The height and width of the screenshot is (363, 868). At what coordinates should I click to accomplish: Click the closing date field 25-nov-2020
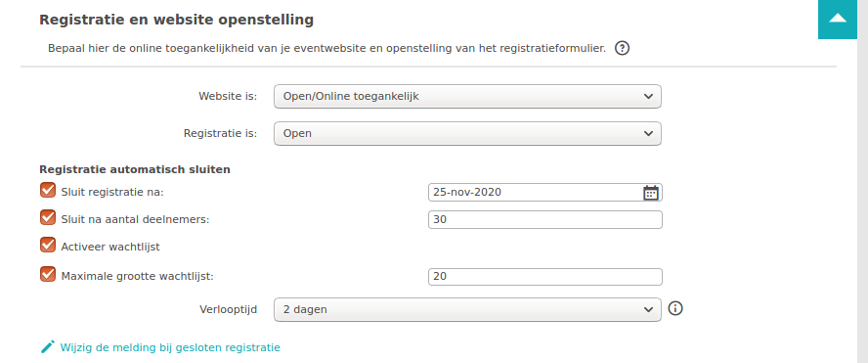click(x=545, y=193)
